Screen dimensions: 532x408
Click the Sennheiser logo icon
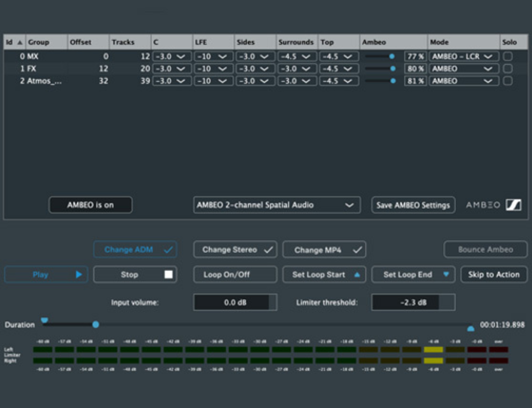pyautogui.click(x=513, y=205)
